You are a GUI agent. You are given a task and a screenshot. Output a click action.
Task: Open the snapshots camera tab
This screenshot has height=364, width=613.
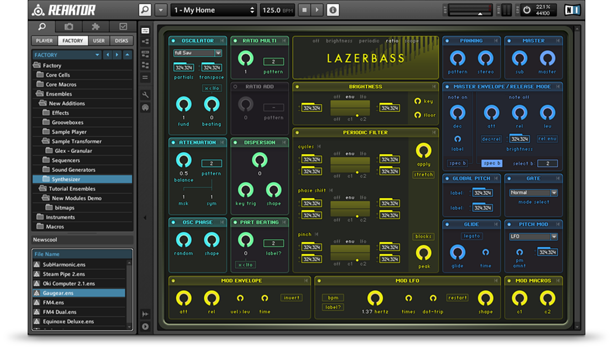coord(69,26)
